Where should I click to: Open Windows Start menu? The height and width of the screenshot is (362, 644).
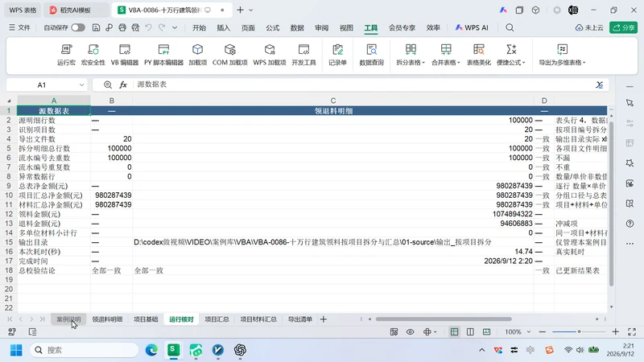(x=16, y=350)
